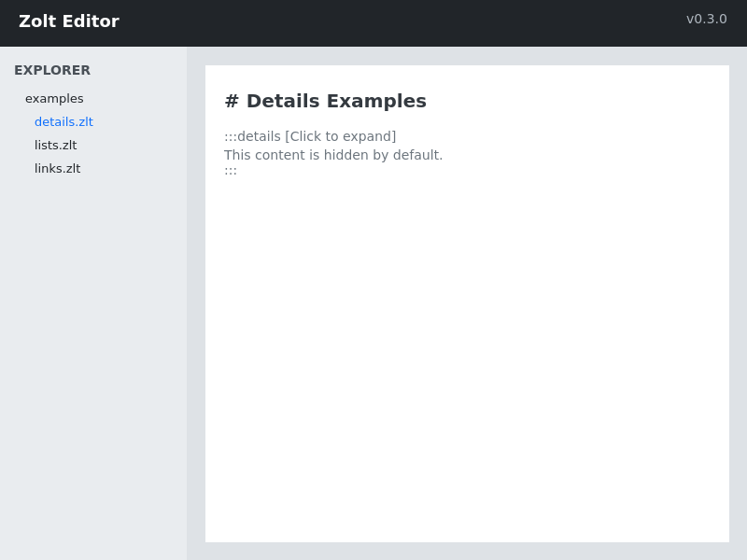747x560 pixels.
Task: Click the Details Examples document heading
Action: click(x=325, y=101)
